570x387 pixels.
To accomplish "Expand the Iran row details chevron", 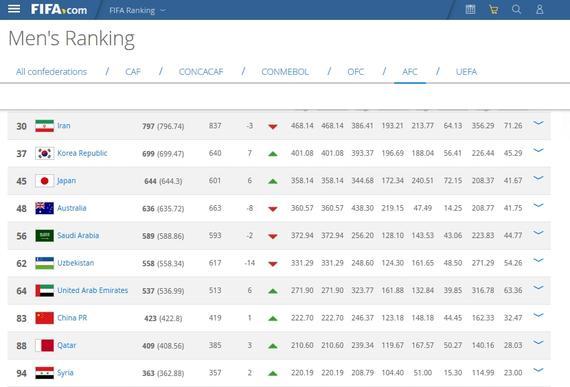I will (x=538, y=123).
